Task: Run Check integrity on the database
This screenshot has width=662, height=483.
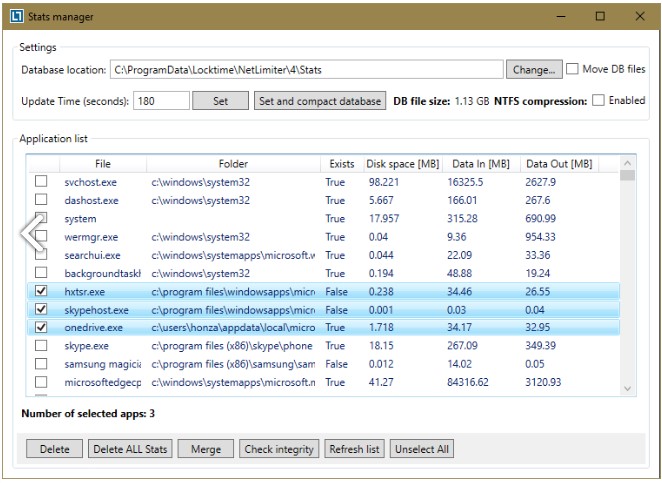Action: coord(280,449)
